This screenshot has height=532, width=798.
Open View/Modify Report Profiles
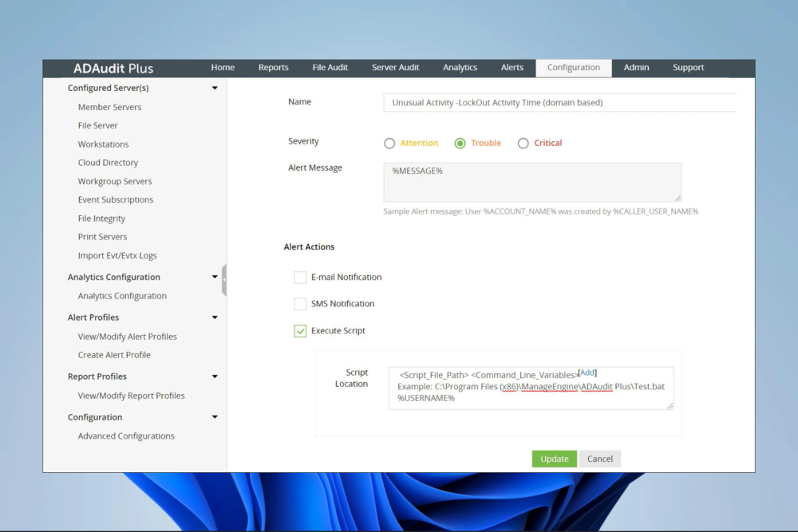coord(131,395)
